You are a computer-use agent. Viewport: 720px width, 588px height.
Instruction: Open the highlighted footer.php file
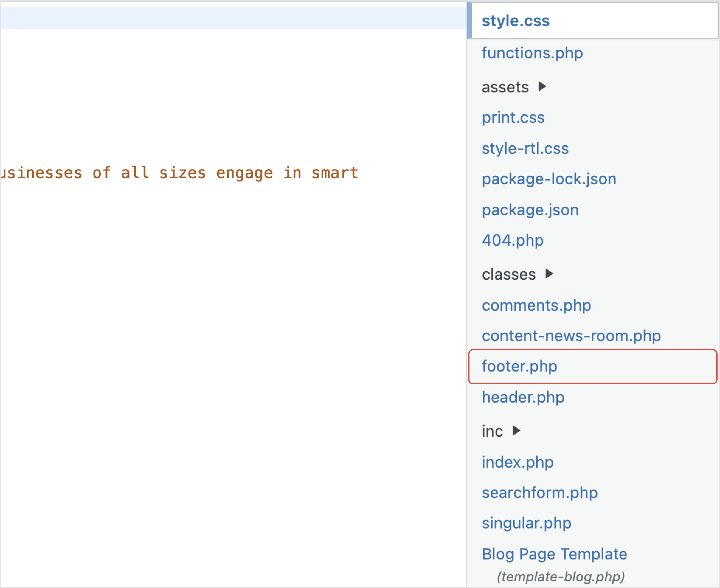point(519,366)
